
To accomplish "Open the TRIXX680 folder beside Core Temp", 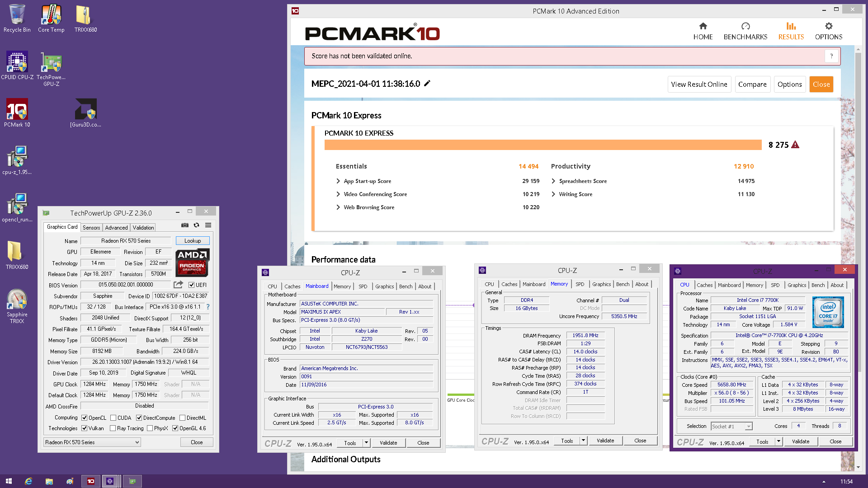I will pos(85,18).
